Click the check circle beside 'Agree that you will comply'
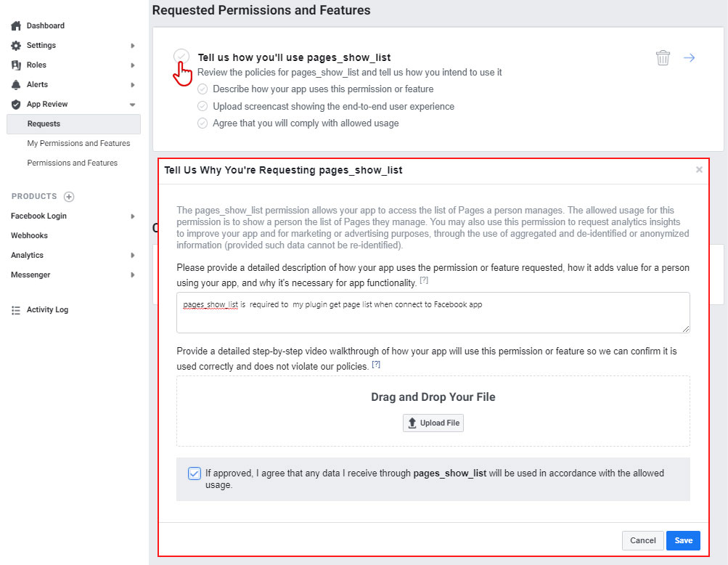 click(x=203, y=123)
